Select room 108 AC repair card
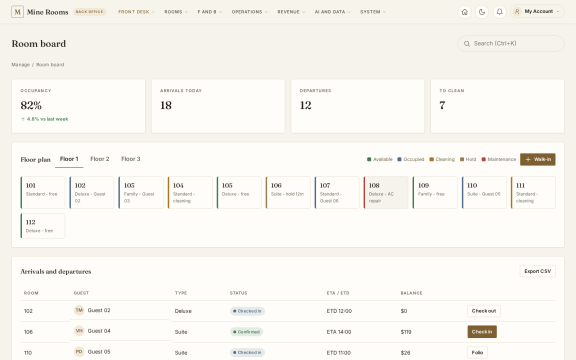Image resolution: width=576 pixels, height=360 pixels. click(386, 192)
